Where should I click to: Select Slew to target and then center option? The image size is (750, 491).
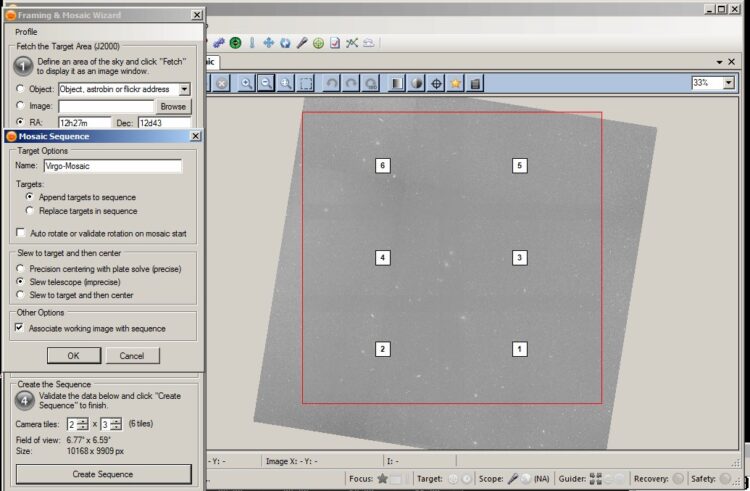point(20,295)
